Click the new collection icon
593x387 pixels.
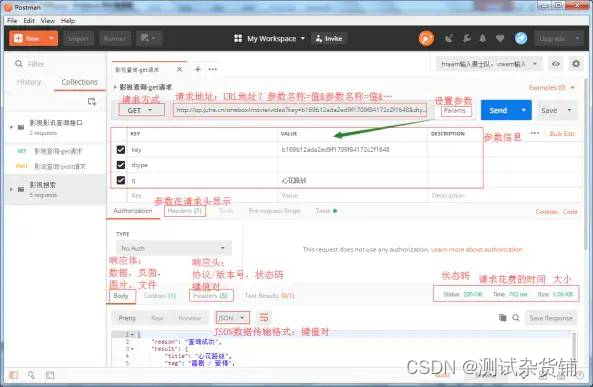(92, 101)
